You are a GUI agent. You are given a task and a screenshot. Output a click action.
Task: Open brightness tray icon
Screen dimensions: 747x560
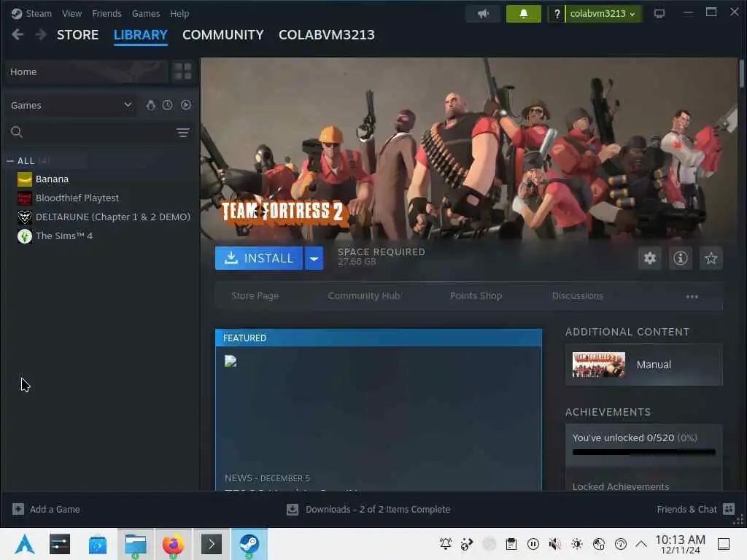coord(577,544)
